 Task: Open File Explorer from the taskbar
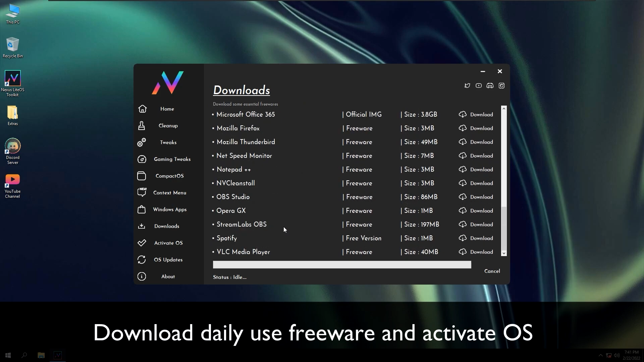coord(41,355)
